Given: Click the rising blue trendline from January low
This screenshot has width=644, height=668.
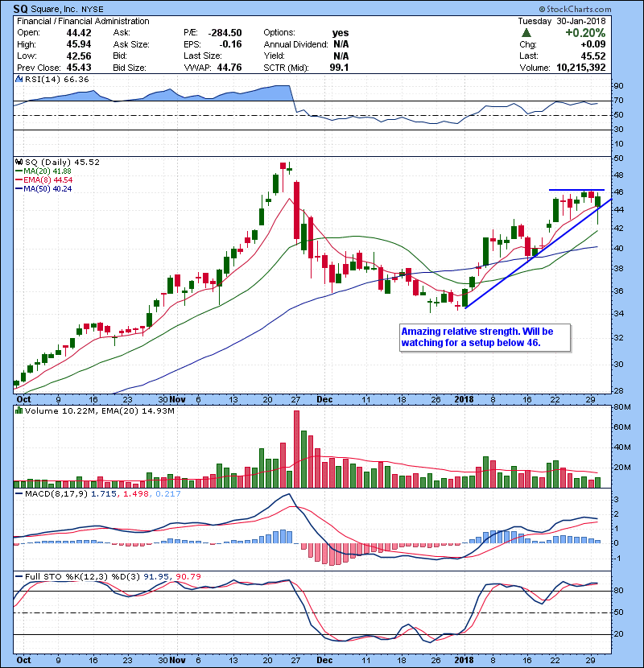Looking at the screenshot, I should coord(539,254).
